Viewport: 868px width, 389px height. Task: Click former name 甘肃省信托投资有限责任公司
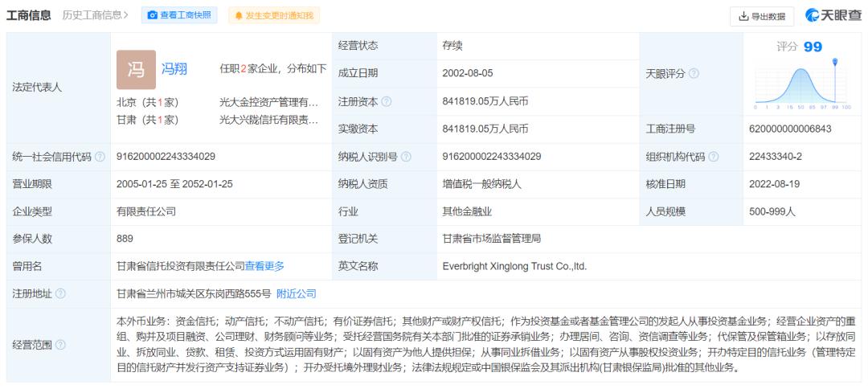click(x=181, y=266)
